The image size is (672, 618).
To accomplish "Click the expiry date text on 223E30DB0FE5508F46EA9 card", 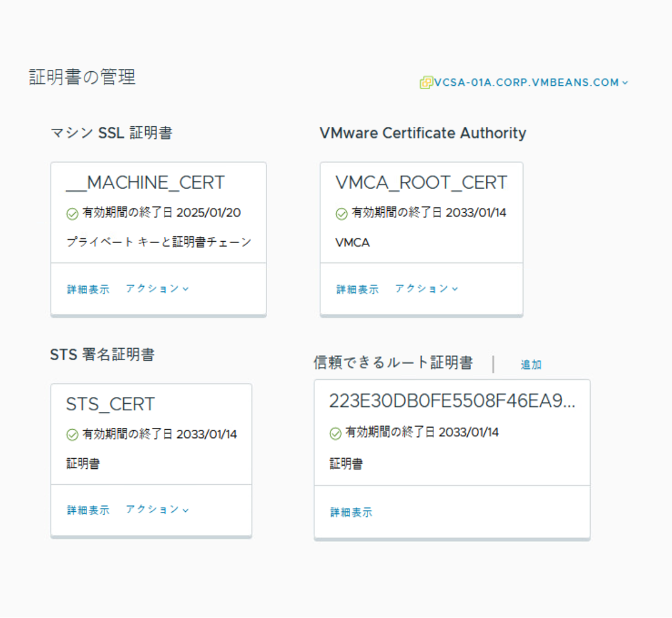I will click(x=422, y=432).
